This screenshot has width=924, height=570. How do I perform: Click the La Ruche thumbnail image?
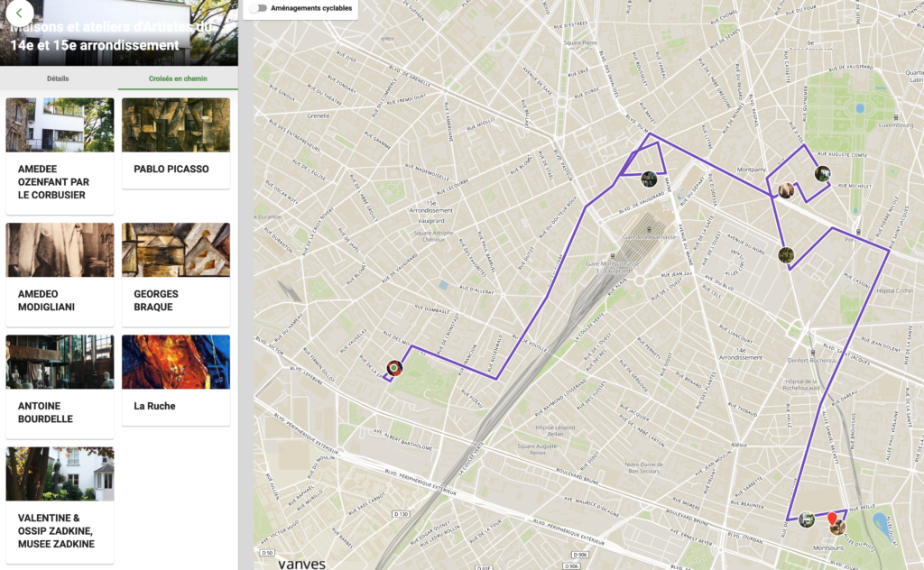[175, 362]
